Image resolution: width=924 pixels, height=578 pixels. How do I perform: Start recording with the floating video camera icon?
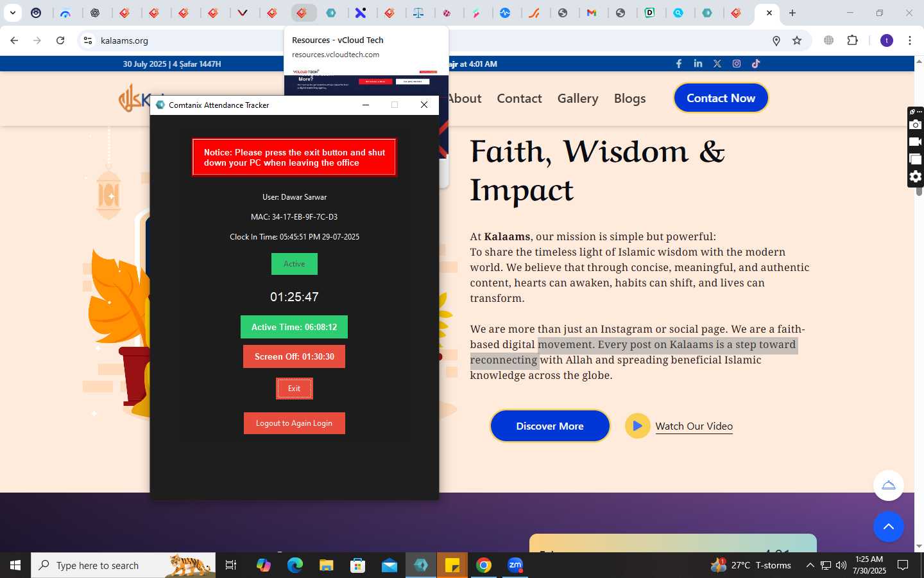[x=916, y=142]
